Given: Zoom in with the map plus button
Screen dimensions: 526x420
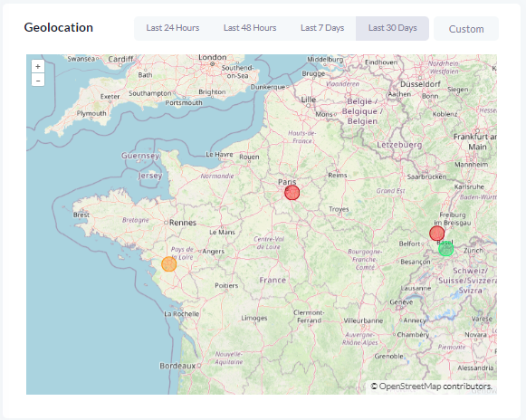Looking at the screenshot, I should click(x=38, y=66).
